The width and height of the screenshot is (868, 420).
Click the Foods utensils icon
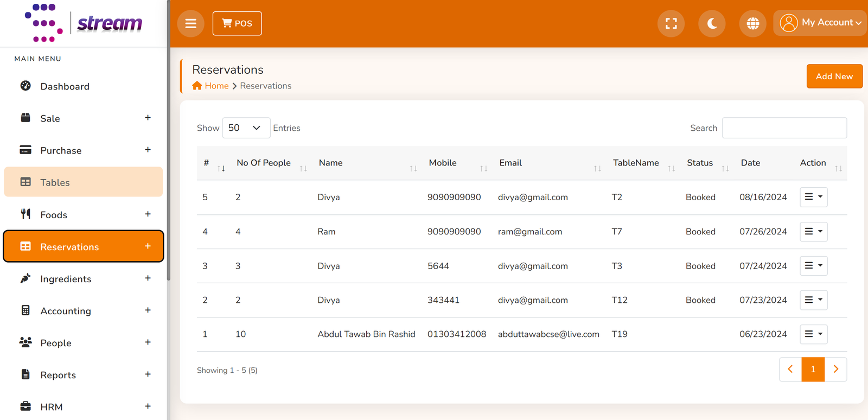(x=25, y=214)
